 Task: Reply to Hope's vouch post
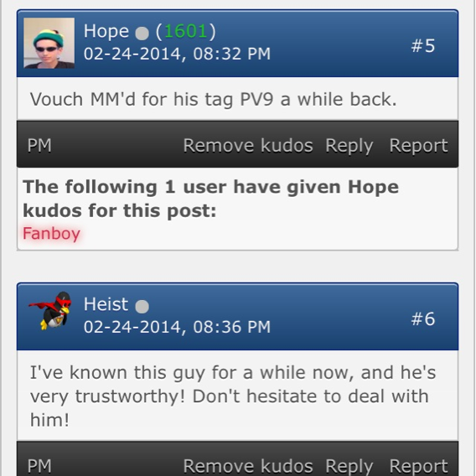349,146
